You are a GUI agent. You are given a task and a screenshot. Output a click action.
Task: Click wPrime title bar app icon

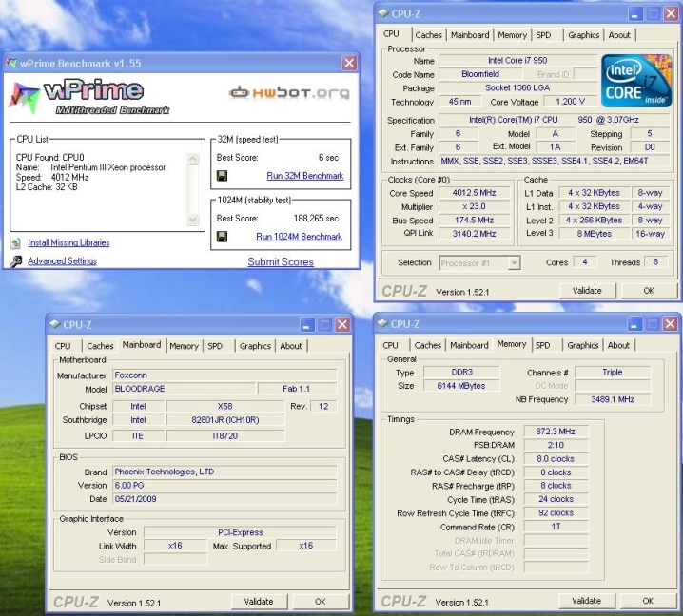click(x=11, y=63)
